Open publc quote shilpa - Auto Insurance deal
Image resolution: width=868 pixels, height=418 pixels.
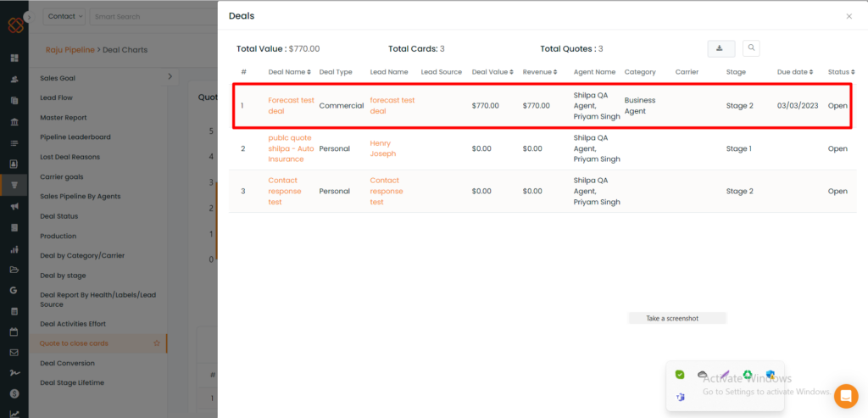pyautogui.click(x=292, y=148)
